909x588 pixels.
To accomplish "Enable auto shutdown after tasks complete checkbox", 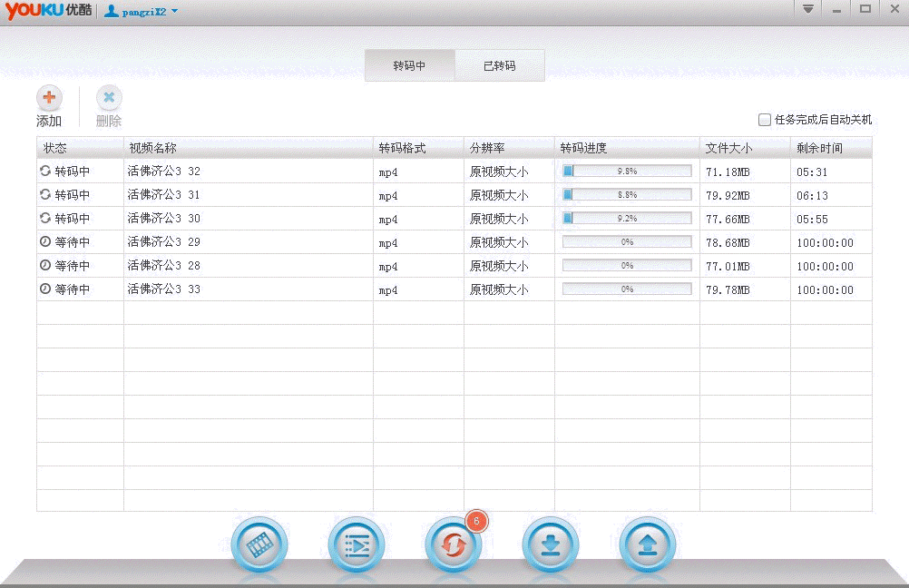I will (765, 120).
